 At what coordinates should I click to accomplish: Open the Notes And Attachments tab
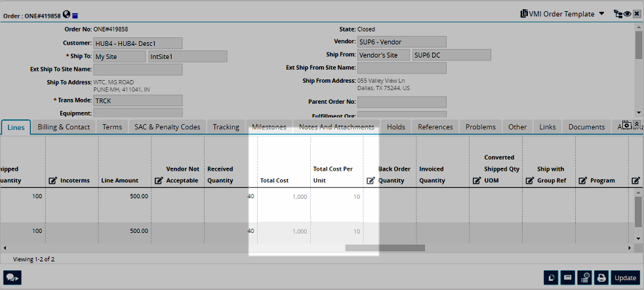coord(336,127)
